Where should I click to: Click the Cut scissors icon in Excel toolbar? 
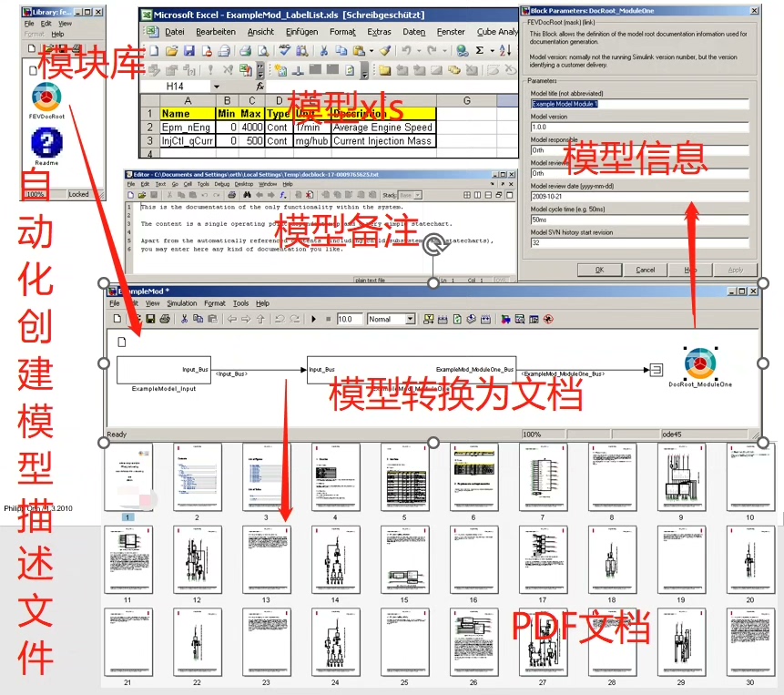tap(324, 50)
